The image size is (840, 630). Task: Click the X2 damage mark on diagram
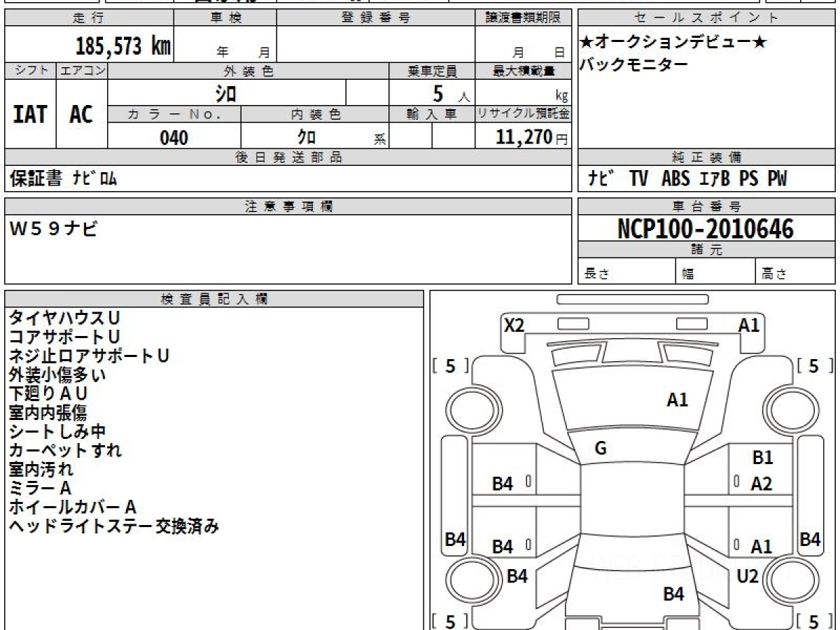(x=514, y=325)
